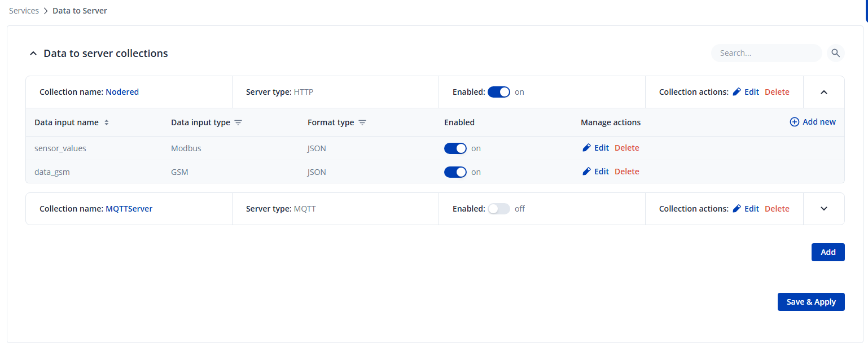Expand the MQTTServer collection chevron
This screenshot has height=347, width=868.
(823, 209)
